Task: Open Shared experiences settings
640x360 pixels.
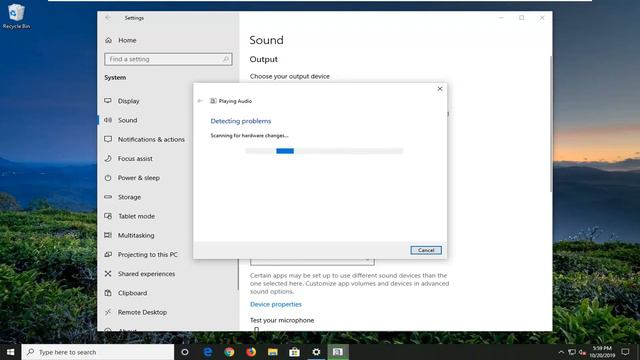Action: point(146,273)
